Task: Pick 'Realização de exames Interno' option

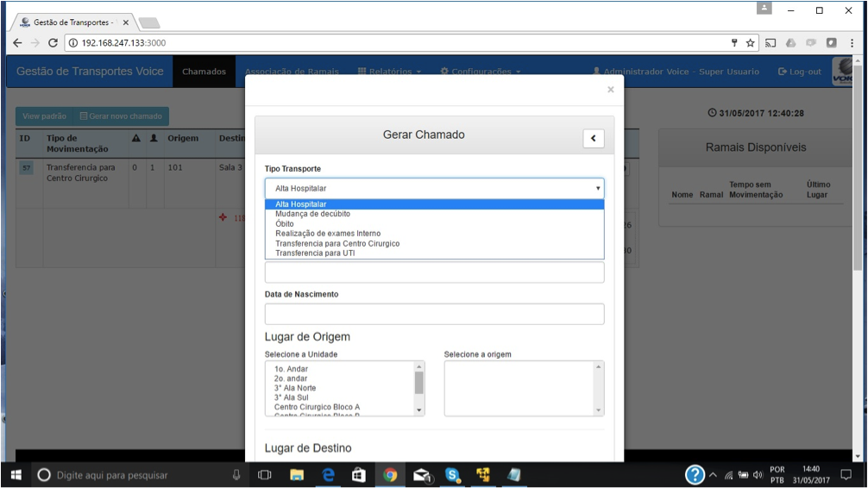Action: pos(328,234)
